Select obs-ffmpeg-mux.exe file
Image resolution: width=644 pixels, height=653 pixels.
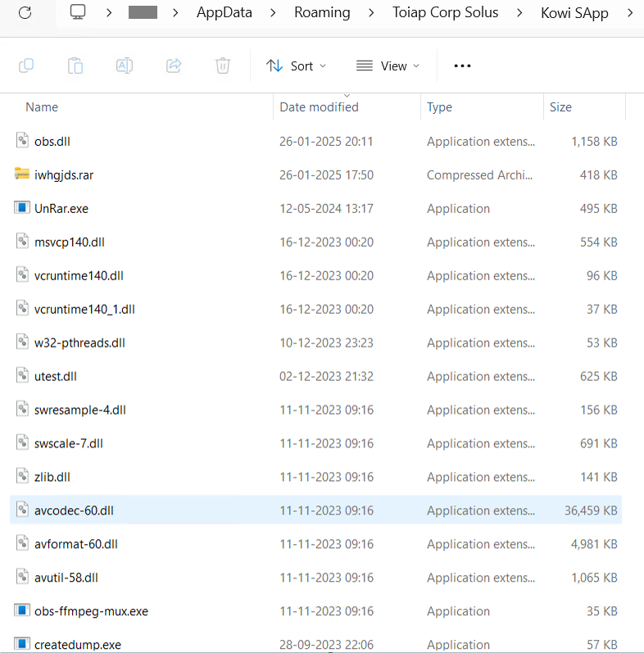coord(91,611)
